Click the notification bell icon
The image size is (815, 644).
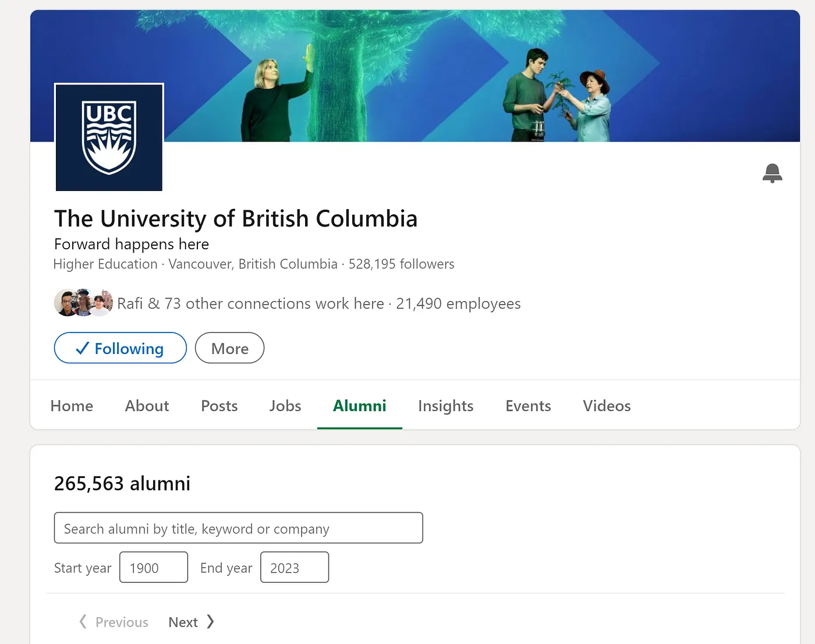(x=772, y=173)
